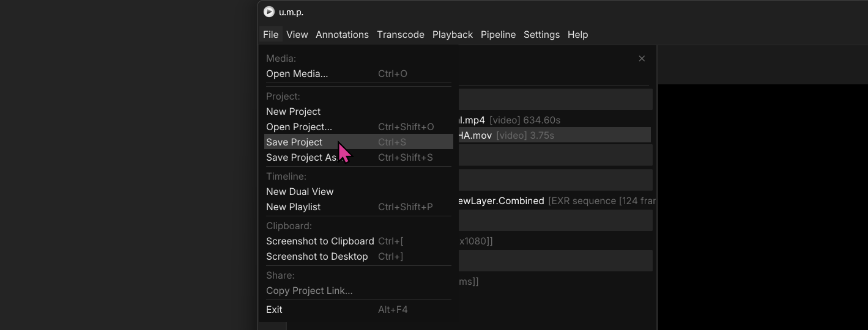This screenshot has width=868, height=330.
Task: Choose Screenshot to Desktop
Action: tap(317, 257)
